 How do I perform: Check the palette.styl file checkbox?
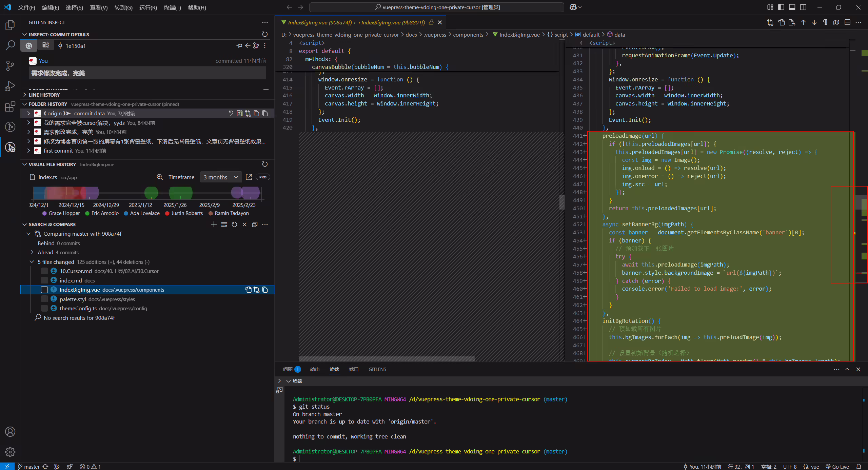pyautogui.click(x=44, y=299)
